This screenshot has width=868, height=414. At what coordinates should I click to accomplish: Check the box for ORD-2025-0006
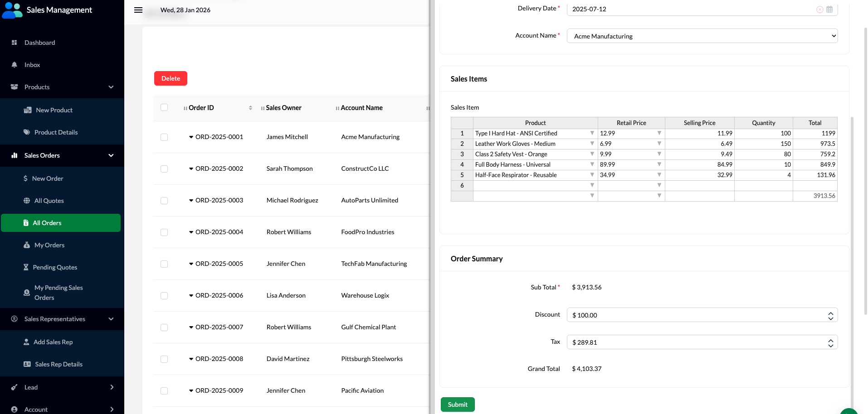click(x=164, y=296)
